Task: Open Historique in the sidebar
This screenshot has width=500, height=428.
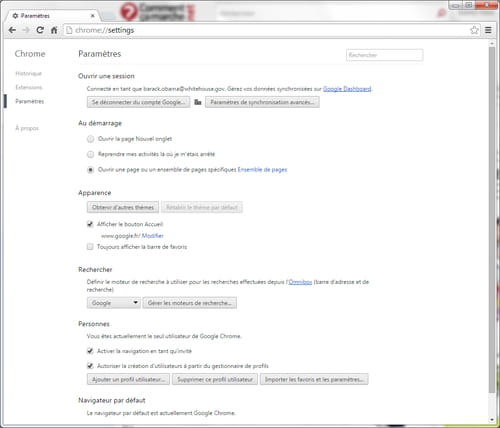Action: pos(29,73)
